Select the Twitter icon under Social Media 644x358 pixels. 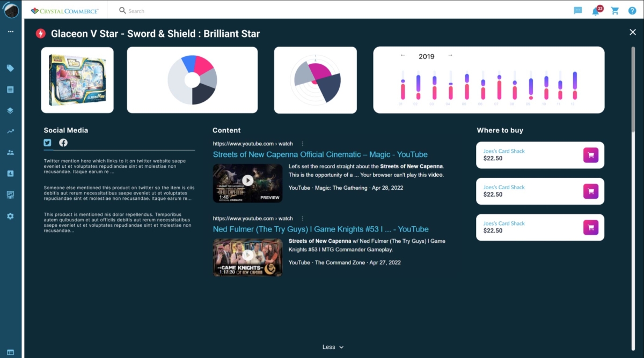tap(48, 143)
